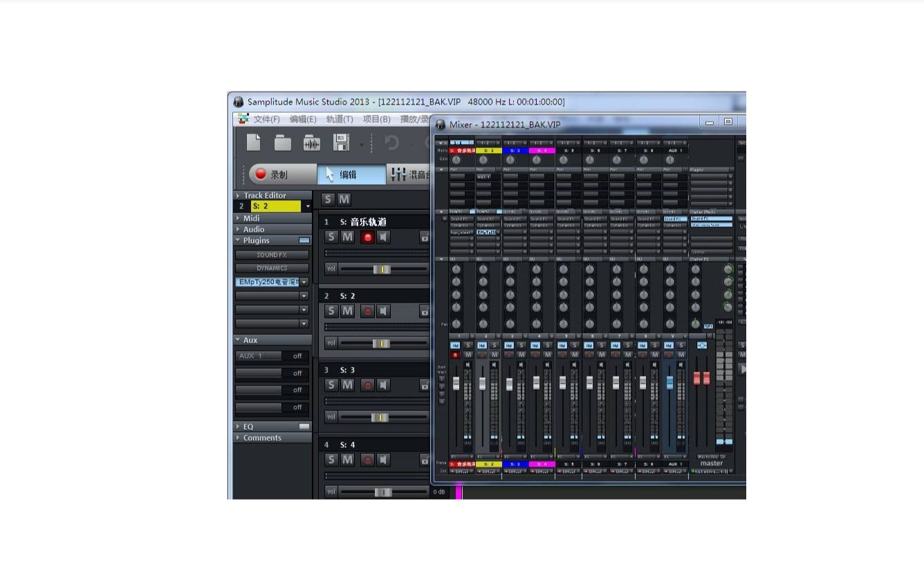
Task: Adjust the vol slider on track 1 音乐轨道
Action: coord(383,269)
